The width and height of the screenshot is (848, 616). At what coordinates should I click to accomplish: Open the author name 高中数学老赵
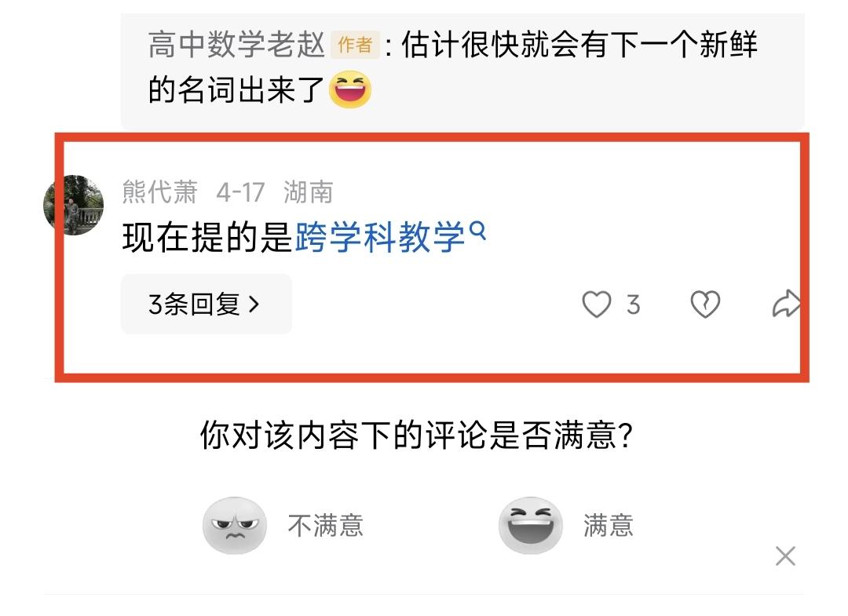[236, 44]
